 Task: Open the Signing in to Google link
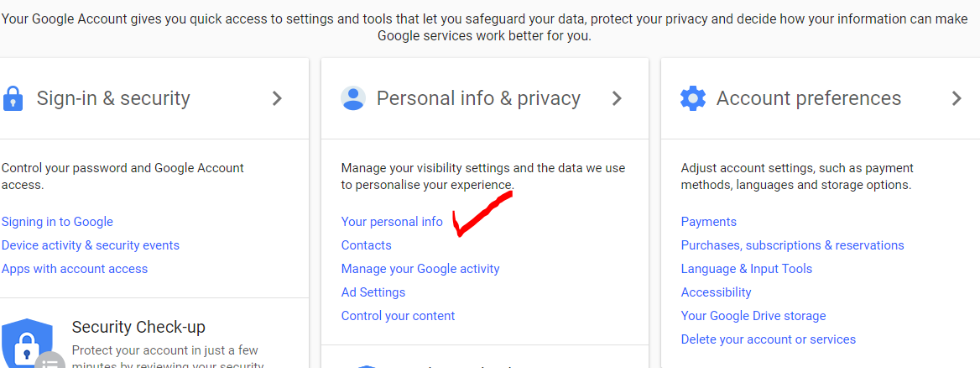[57, 222]
